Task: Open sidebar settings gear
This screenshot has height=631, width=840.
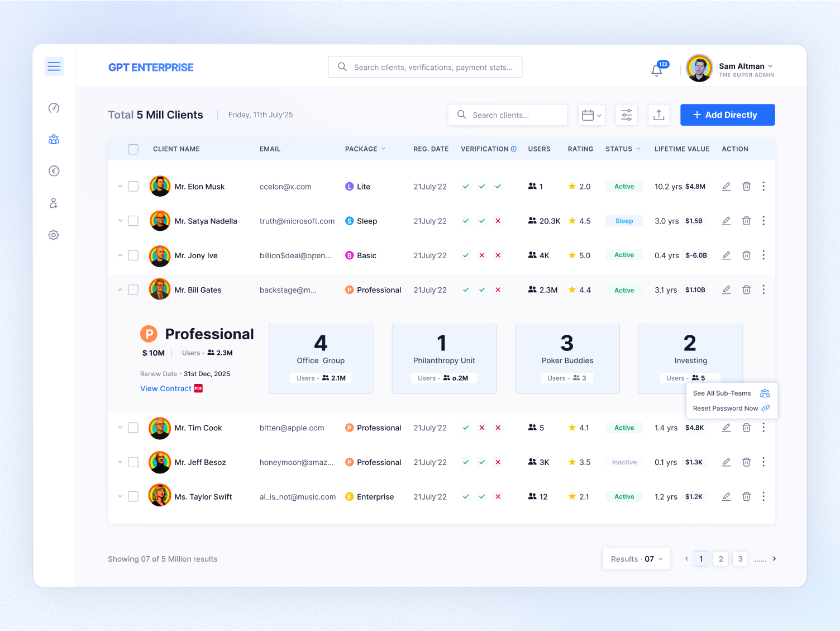Action: 54,235
